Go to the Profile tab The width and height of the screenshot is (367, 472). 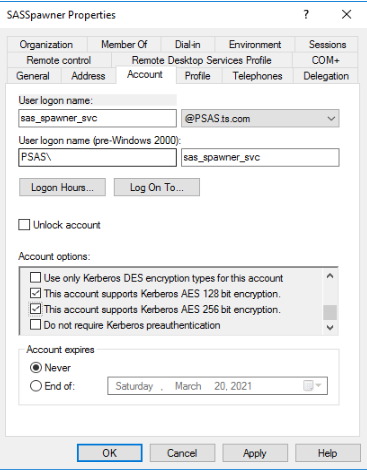(x=198, y=76)
